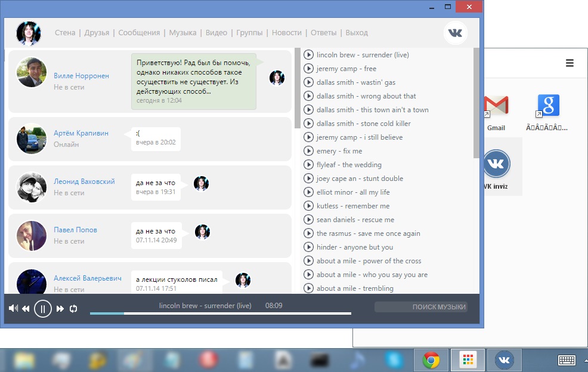Mute the player volume

tap(13, 309)
